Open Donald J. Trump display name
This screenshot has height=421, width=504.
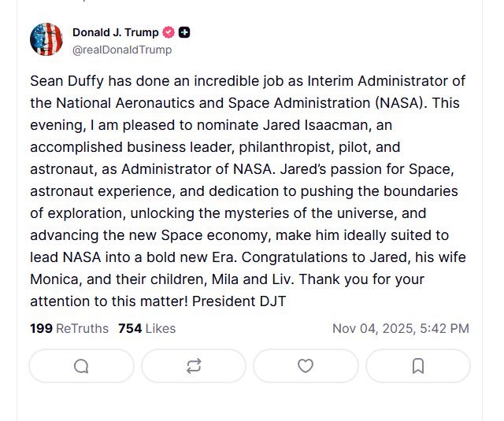coord(115,32)
